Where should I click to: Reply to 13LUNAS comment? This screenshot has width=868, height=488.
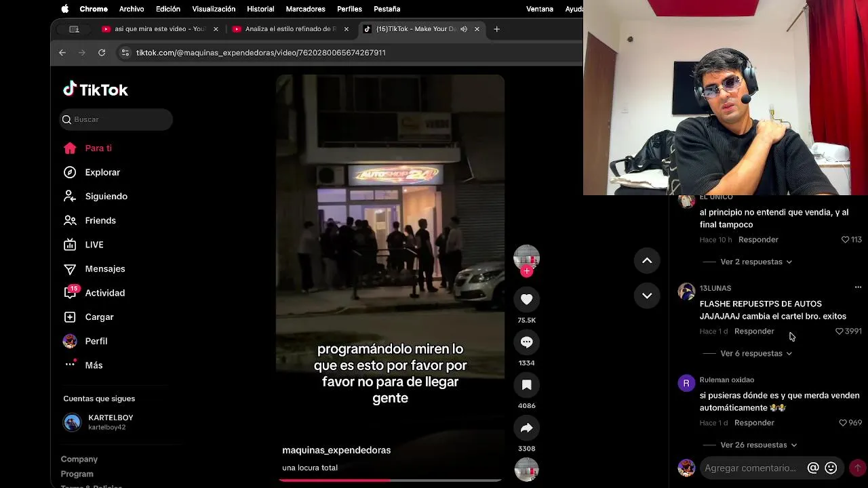(x=754, y=331)
